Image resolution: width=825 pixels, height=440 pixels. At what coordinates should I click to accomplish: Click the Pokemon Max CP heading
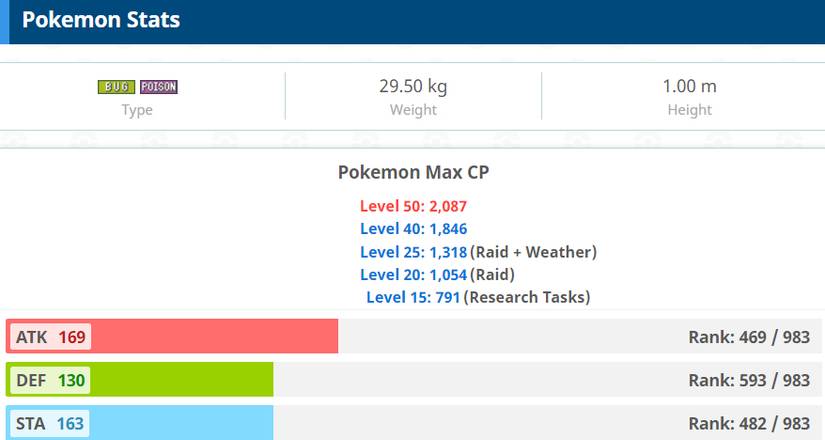(x=414, y=173)
